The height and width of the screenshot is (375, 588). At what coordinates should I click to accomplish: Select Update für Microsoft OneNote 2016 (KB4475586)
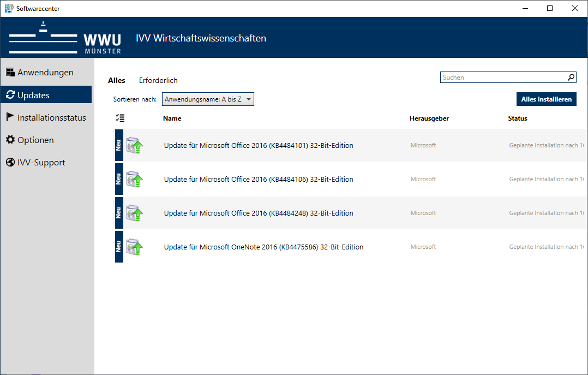point(263,247)
